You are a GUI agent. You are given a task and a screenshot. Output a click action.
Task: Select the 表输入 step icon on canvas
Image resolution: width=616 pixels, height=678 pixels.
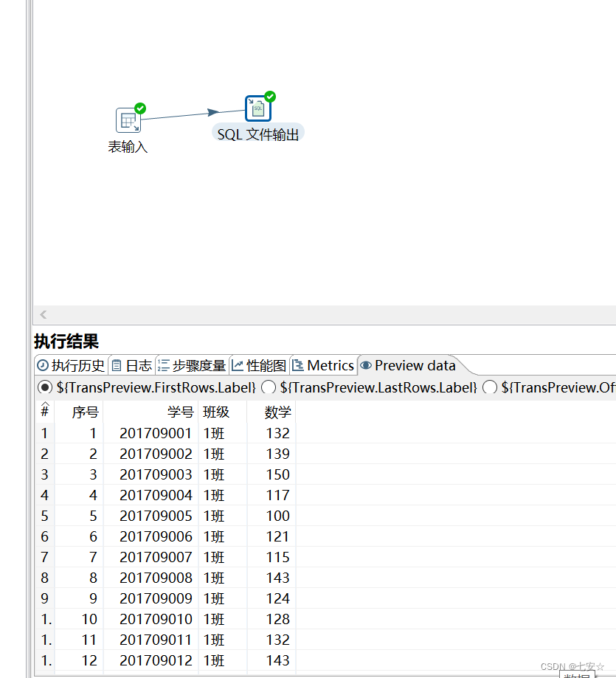(x=128, y=120)
